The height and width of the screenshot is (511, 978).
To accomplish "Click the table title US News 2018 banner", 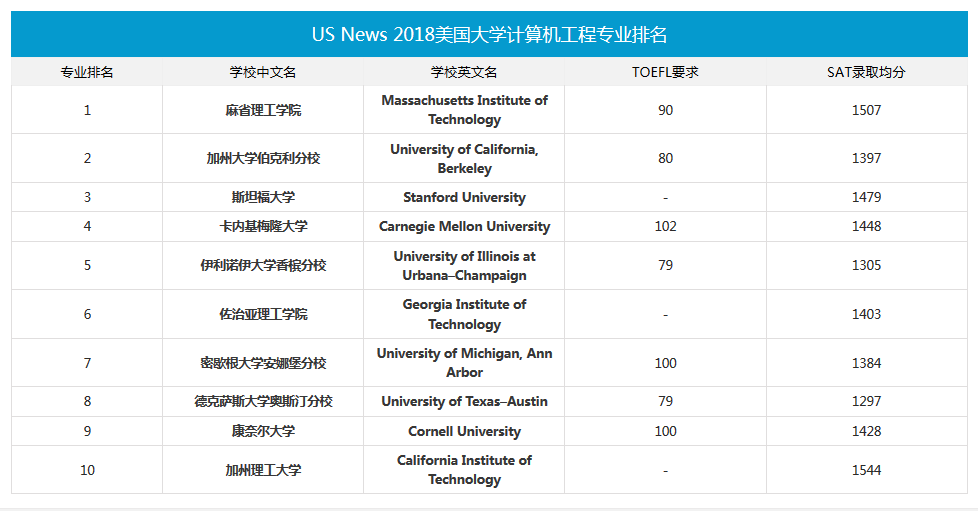I will (x=489, y=35).
